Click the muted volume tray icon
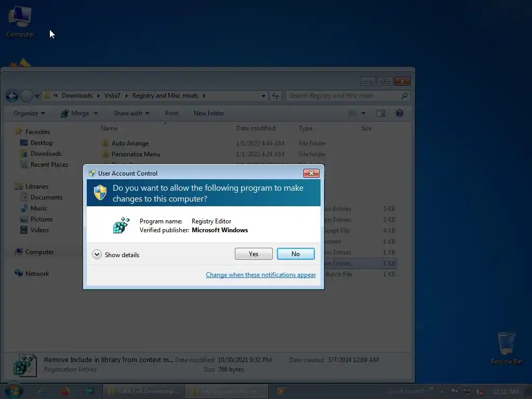 [480, 392]
